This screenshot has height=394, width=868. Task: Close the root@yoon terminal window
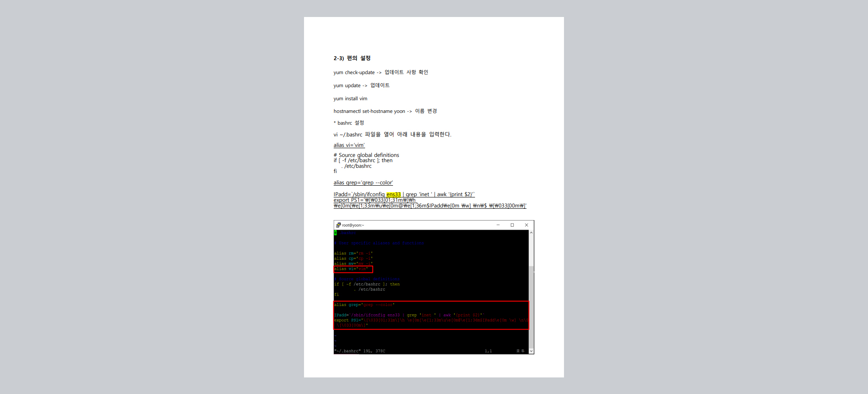click(x=526, y=225)
